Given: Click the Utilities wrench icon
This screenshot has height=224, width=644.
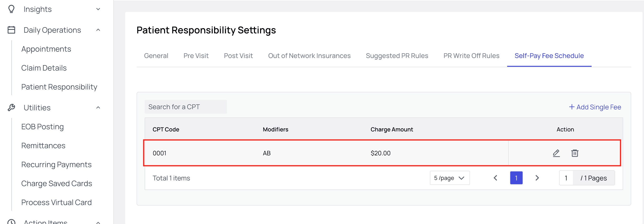Looking at the screenshot, I should point(11,108).
